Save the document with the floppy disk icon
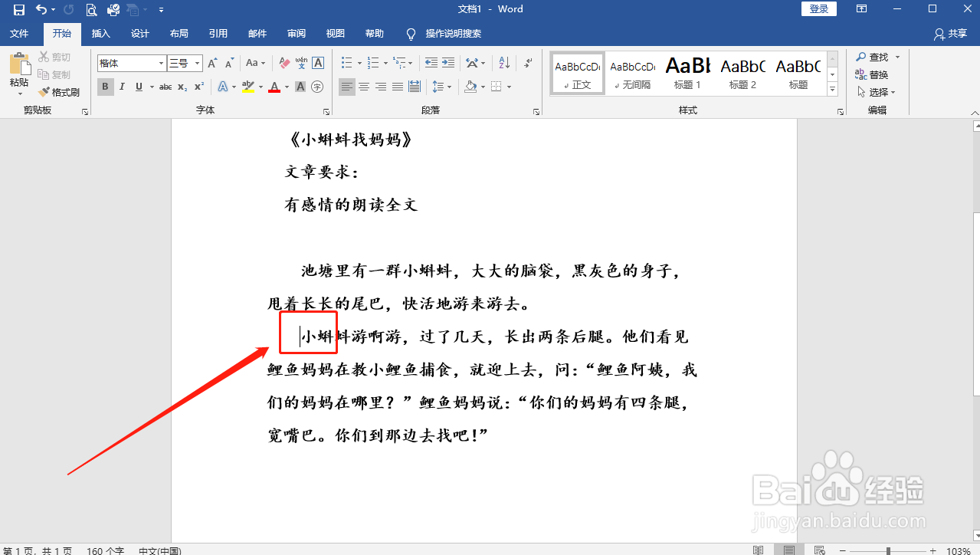 pos(19,9)
